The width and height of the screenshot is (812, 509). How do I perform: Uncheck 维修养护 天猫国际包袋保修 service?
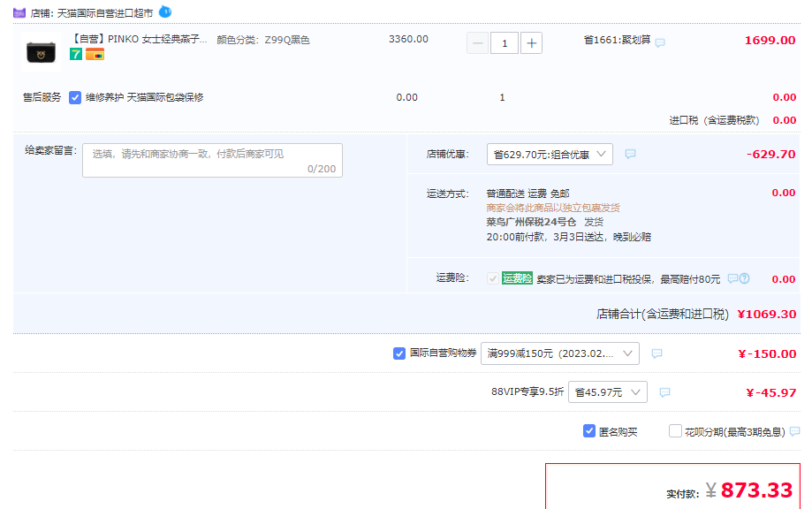[75, 97]
